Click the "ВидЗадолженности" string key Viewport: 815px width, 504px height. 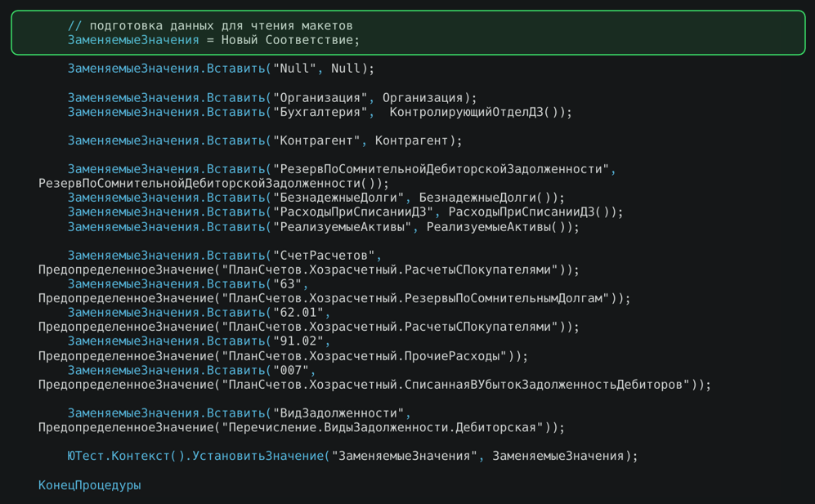point(338,413)
